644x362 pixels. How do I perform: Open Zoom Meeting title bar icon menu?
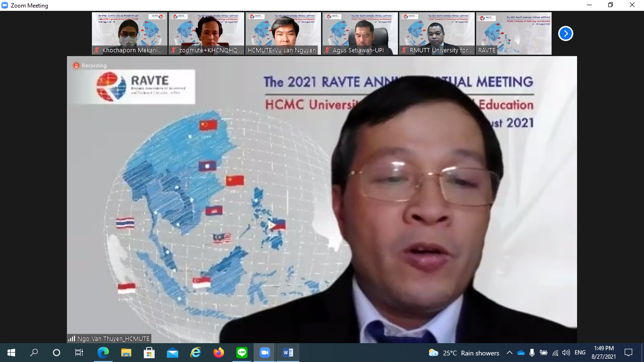pyautogui.click(x=5, y=6)
